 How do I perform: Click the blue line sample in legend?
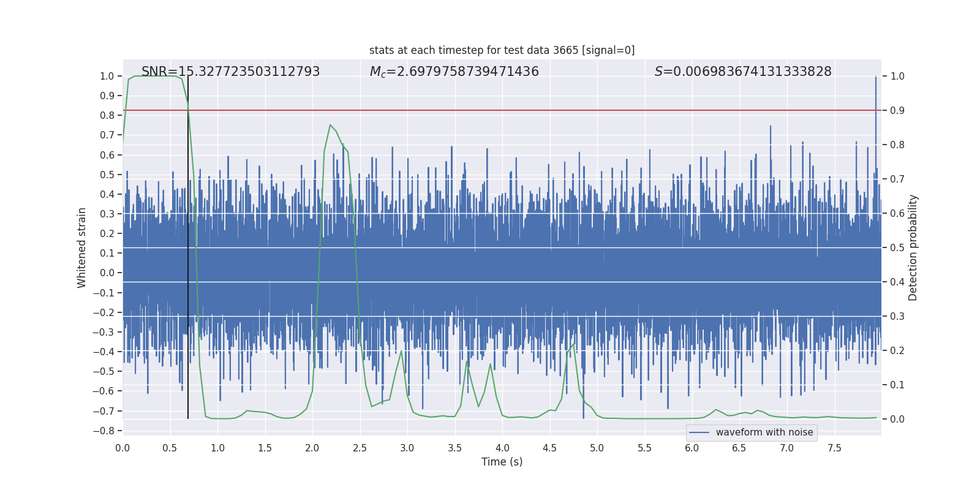(x=699, y=432)
